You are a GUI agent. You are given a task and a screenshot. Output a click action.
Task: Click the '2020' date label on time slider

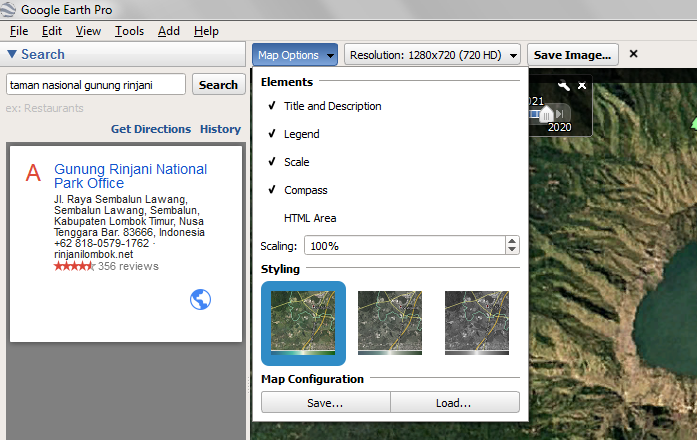(559, 127)
